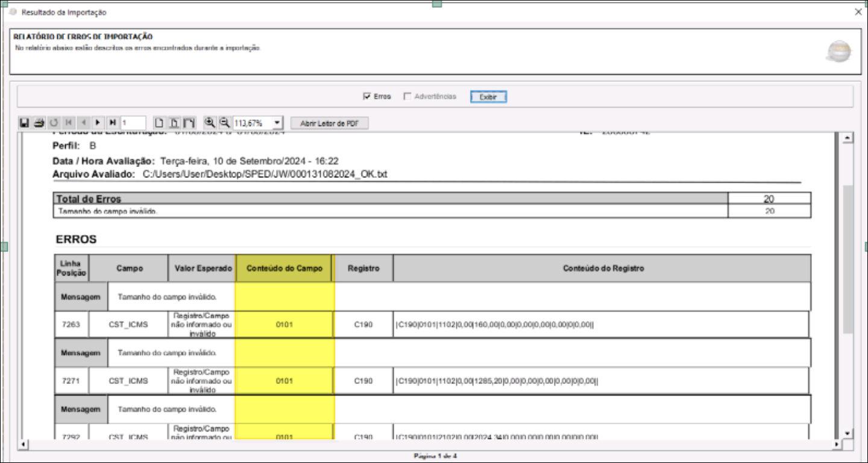This screenshot has width=868, height=463.
Task: Select the fit page width view icon
Action: (174, 123)
